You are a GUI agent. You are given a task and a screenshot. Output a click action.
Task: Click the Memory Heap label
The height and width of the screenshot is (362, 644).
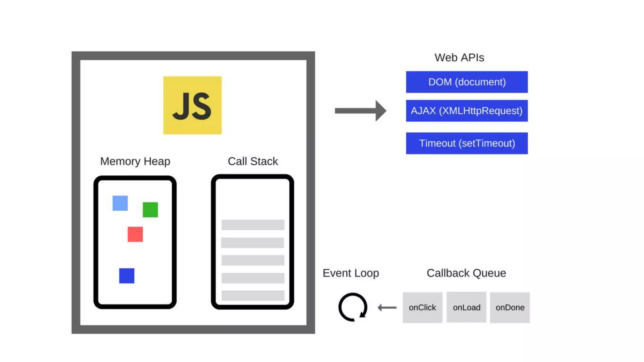(x=135, y=161)
